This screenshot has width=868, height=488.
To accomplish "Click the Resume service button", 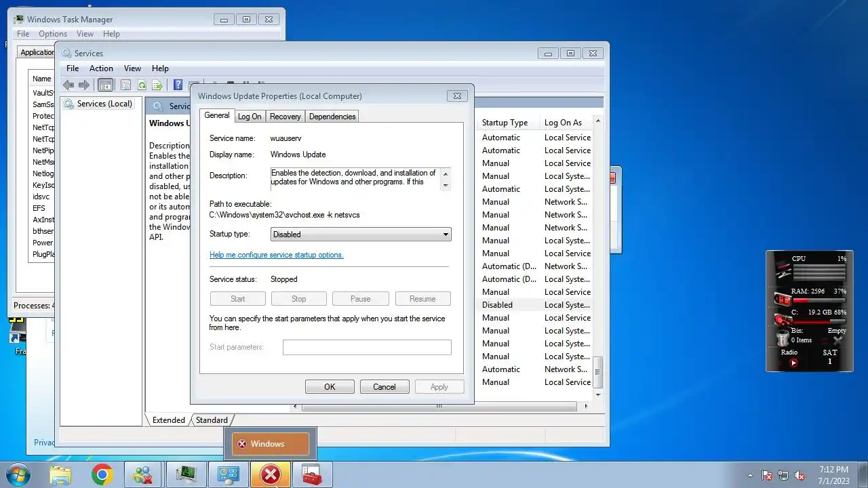I will [x=422, y=299].
